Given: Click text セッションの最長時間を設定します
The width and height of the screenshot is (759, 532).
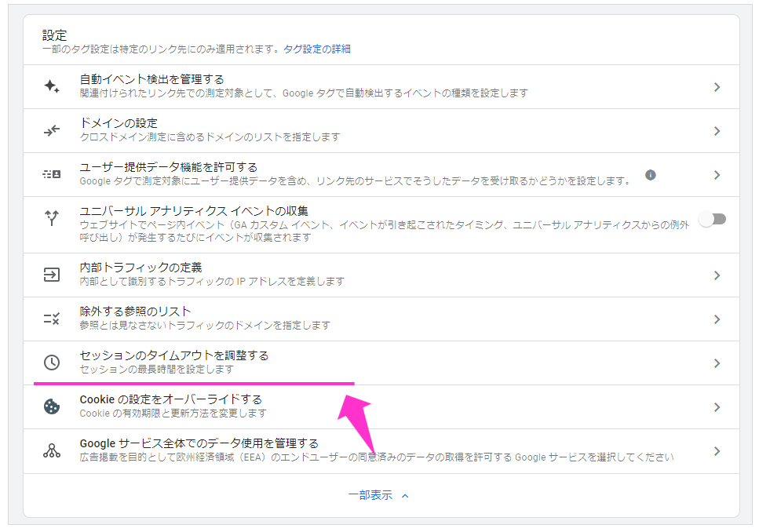Looking at the screenshot, I should [x=157, y=370].
